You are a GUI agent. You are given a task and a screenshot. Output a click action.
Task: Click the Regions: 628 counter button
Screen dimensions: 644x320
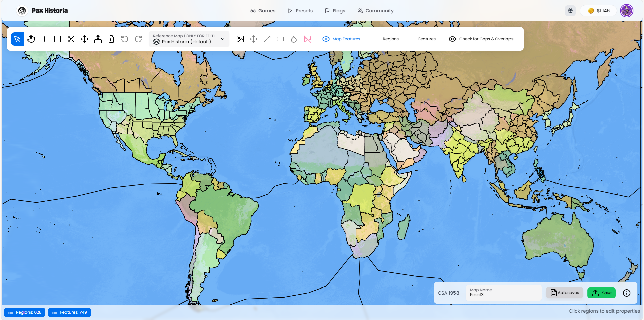(x=25, y=312)
